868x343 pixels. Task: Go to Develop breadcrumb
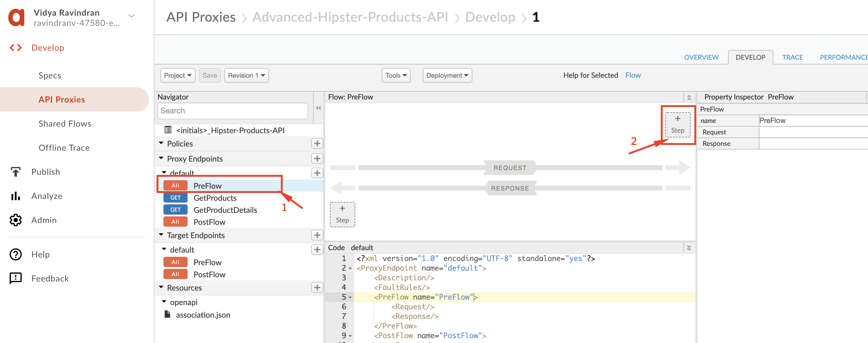pyautogui.click(x=490, y=17)
